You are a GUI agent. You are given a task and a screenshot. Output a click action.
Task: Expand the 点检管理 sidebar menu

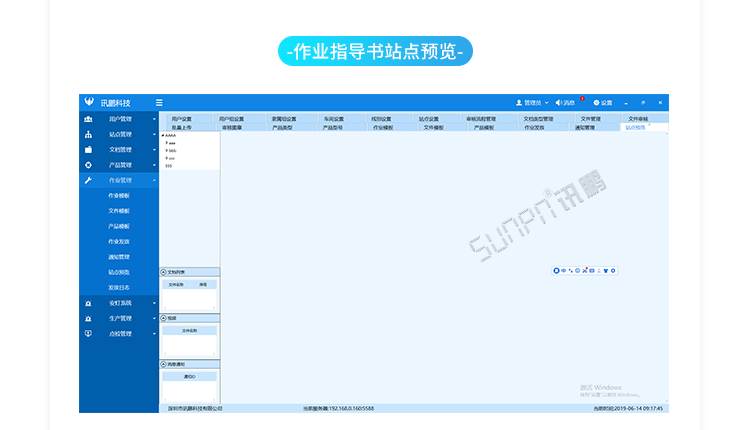pos(154,334)
